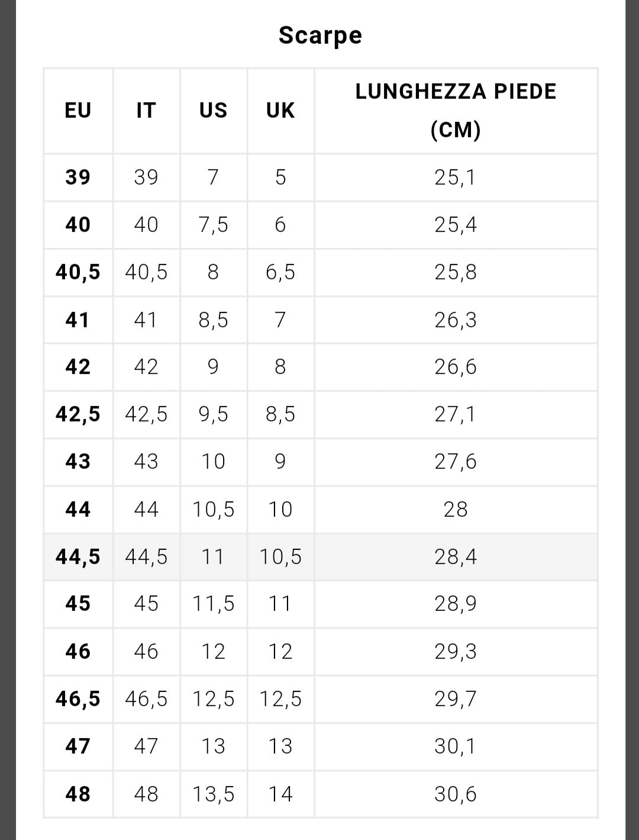Select the UK column header
Screen dimensions: 639x840
(x=280, y=111)
